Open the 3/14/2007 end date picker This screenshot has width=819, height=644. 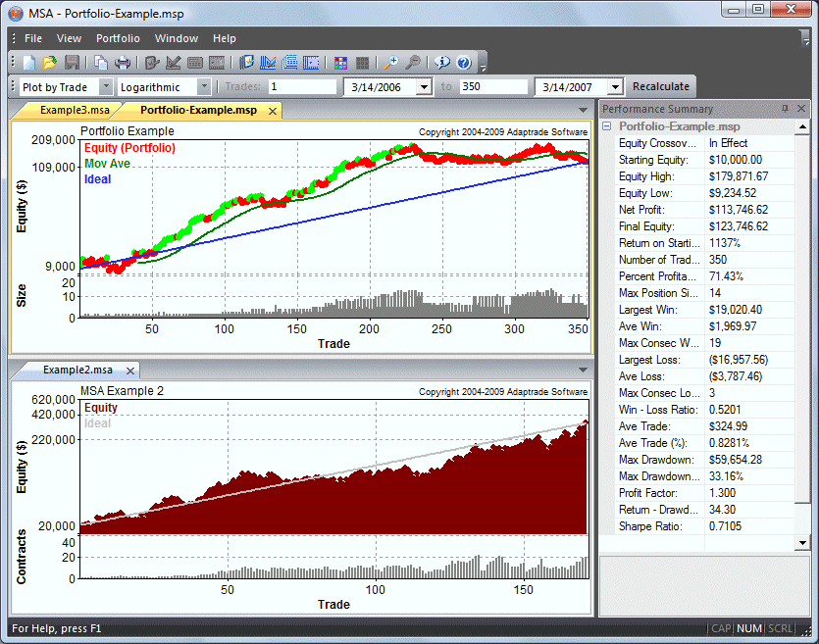tap(616, 87)
